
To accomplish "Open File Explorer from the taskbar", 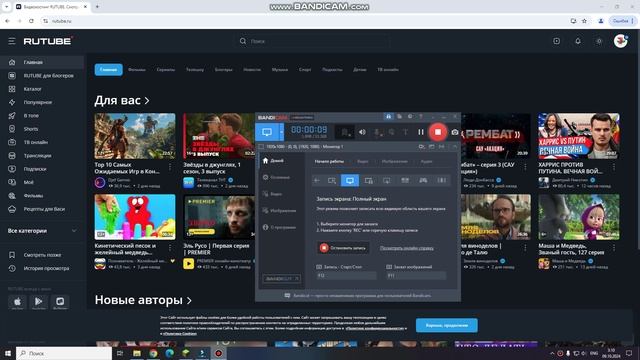I will pyautogui.click(x=137, y=353).
